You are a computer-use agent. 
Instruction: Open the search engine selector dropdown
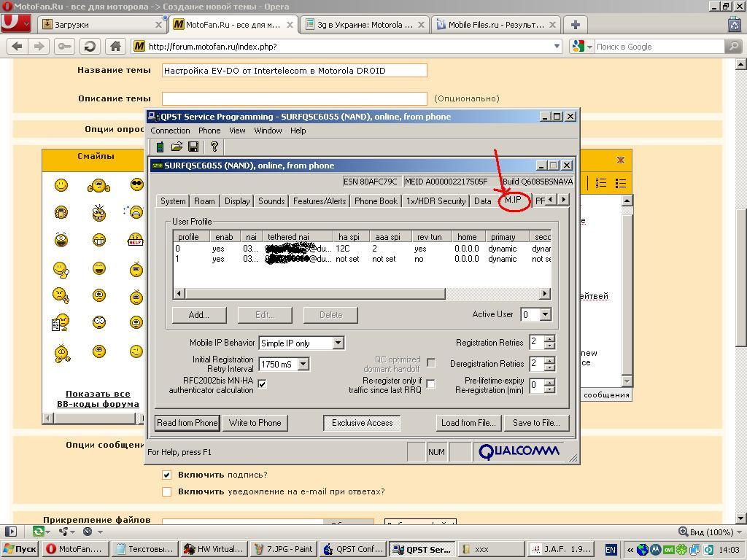coord(581,46)
